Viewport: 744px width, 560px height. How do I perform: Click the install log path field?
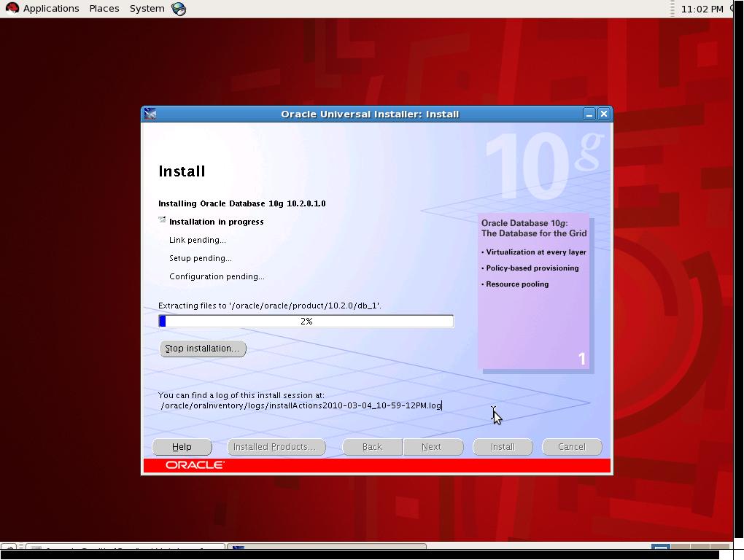tap(302, 405)
